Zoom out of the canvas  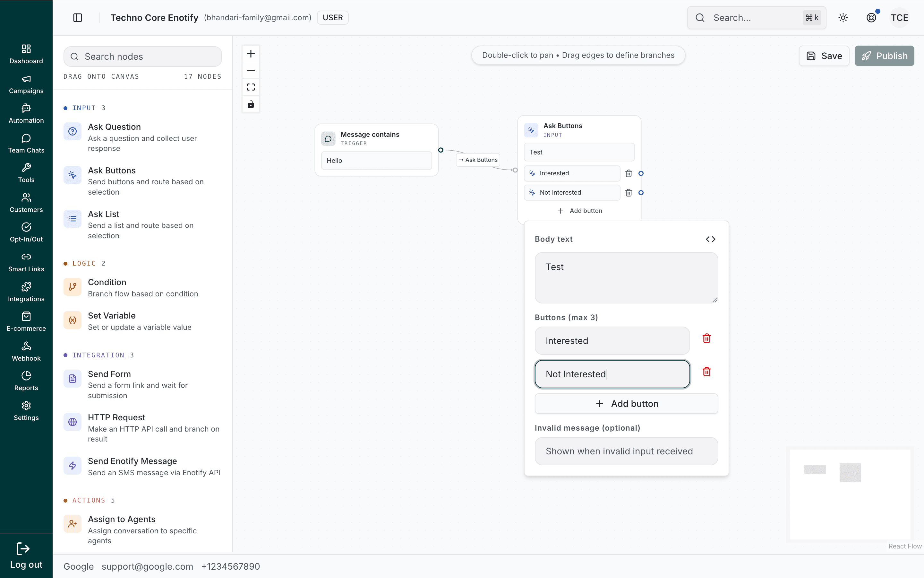click(251, 70)
